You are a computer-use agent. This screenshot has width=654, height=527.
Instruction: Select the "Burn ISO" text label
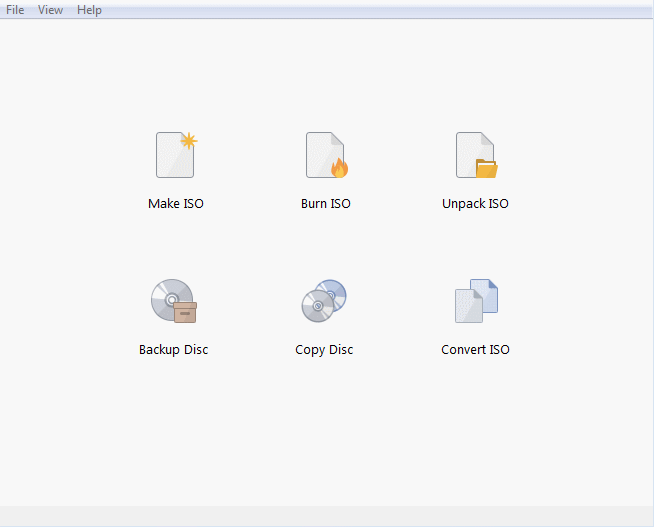click(x=325, y=204)
